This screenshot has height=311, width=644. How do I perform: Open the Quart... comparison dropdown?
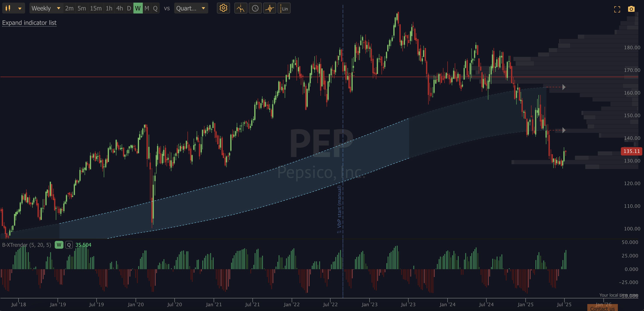coord(191,8)
